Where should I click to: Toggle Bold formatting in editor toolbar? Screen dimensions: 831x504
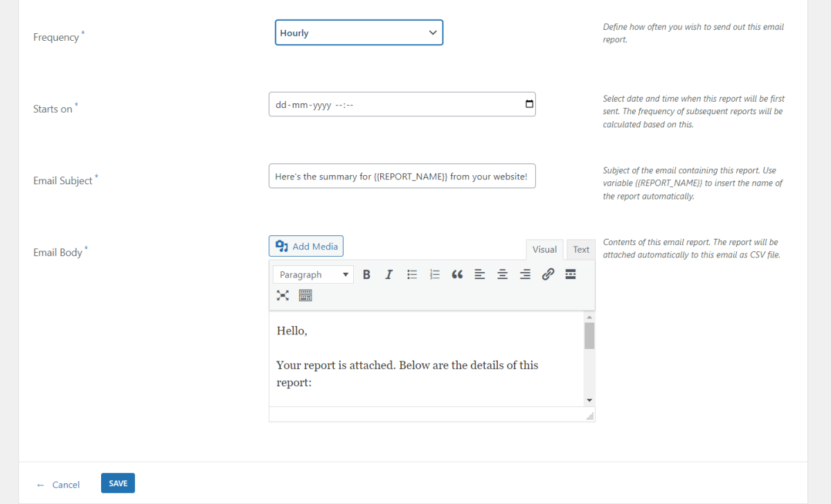(x=367, y=275)
